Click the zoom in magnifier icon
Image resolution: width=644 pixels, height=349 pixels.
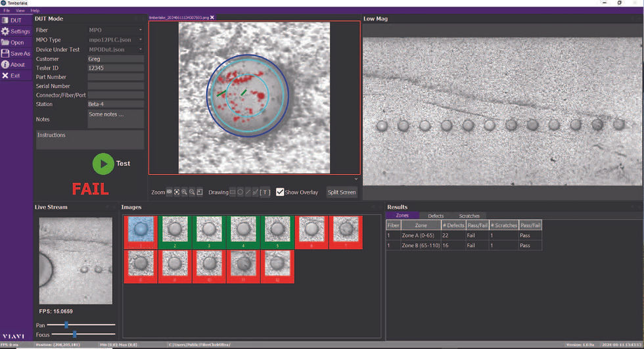185,193
